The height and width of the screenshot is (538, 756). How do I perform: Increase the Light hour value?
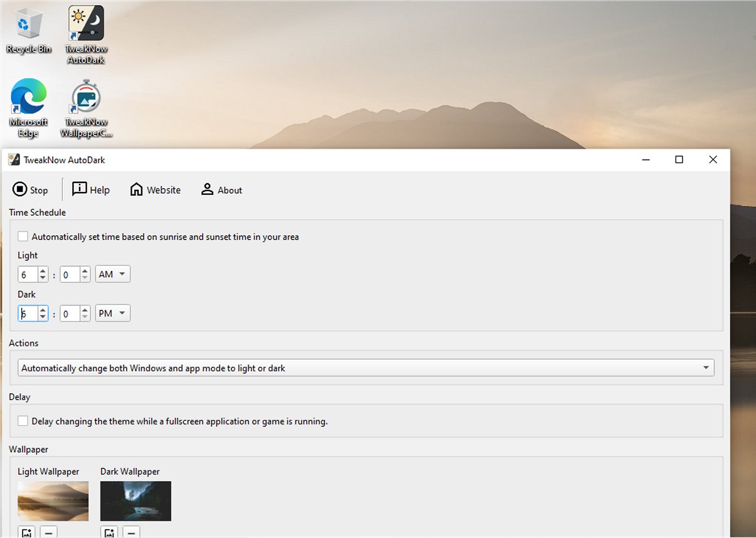point(43,271)
